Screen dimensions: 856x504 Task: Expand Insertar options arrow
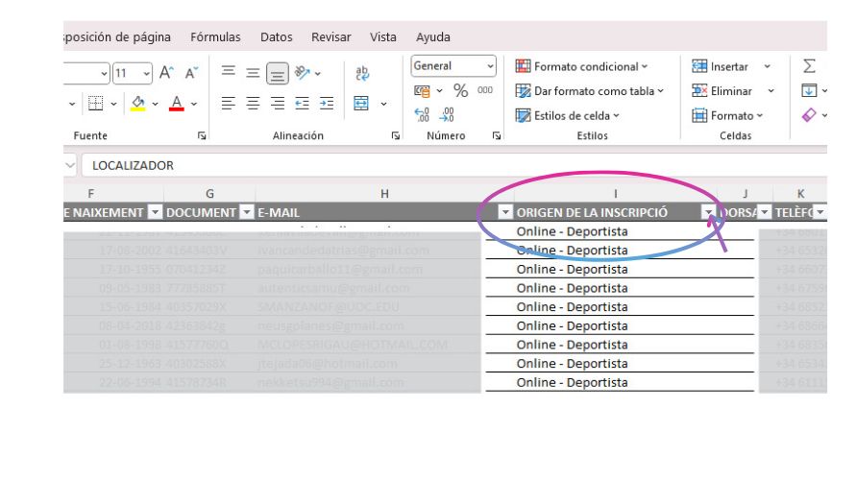(x=767, y=66)
